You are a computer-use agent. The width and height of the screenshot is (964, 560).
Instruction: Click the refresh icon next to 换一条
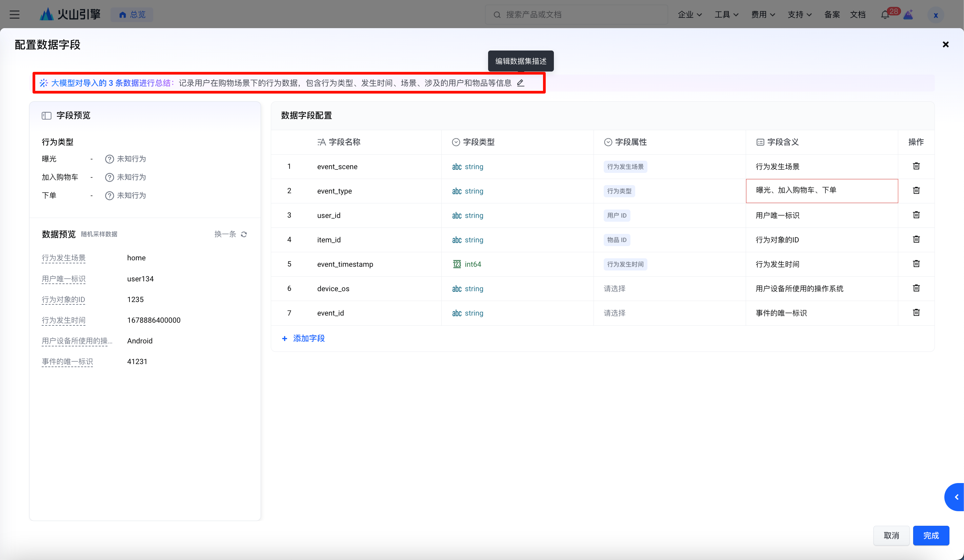click(244, 234)
